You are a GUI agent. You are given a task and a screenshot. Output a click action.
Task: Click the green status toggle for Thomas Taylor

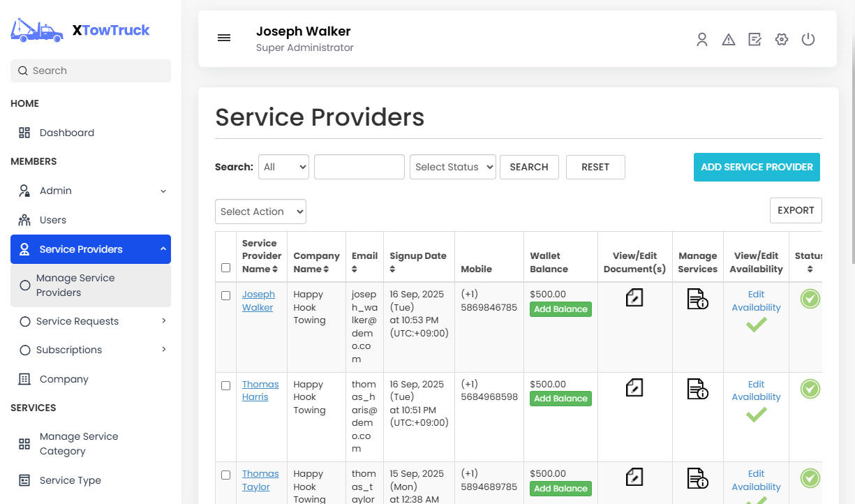click(810, 478)
